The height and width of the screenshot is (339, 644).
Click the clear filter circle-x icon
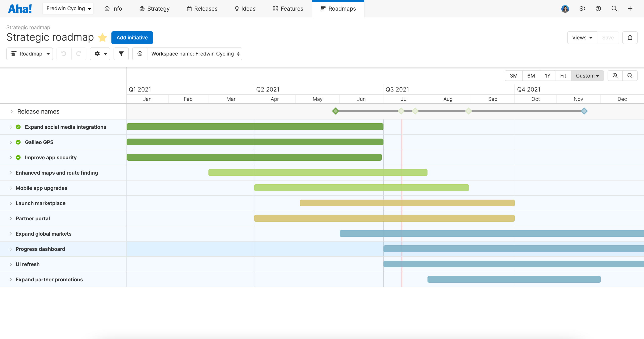coord(140,54)
